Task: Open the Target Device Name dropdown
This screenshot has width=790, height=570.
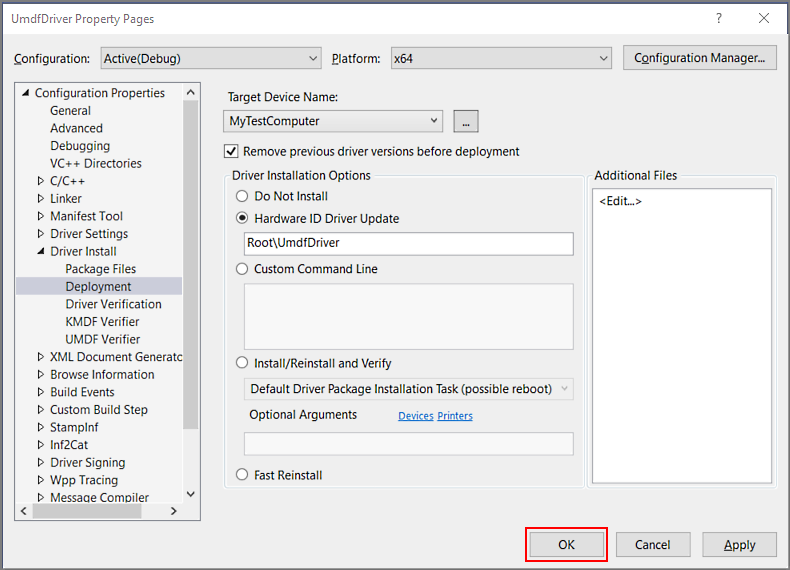Action: 333,121
